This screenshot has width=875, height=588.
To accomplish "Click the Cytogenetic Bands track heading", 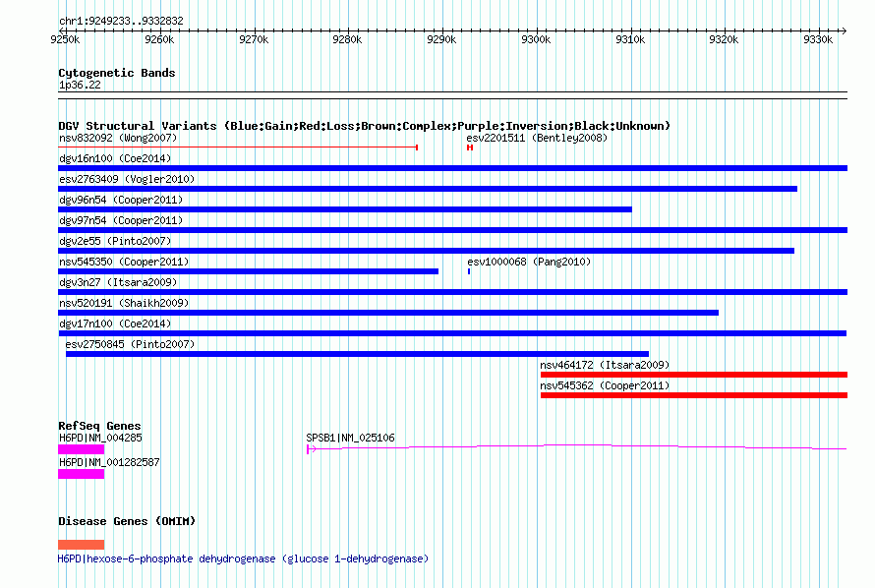I will tap(117, 73).
